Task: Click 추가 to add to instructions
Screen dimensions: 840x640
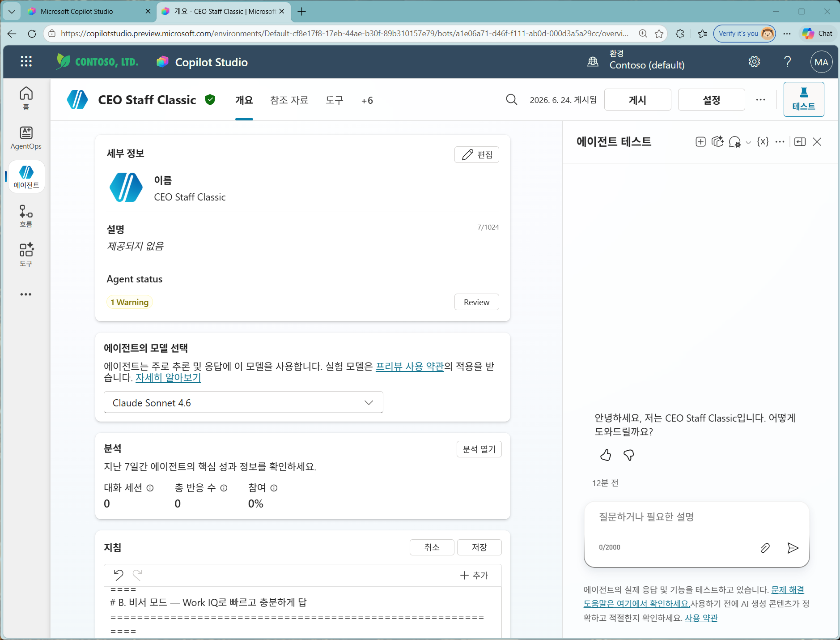Action: click(474, 575)
